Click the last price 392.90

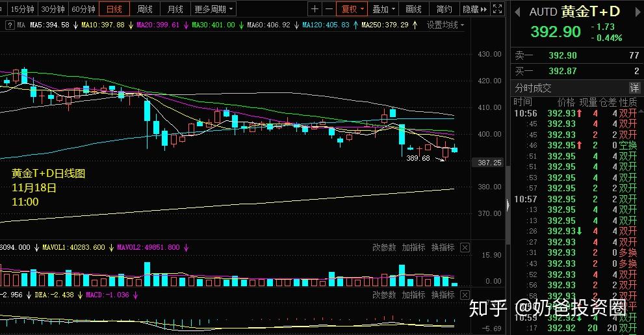(556, 32)
